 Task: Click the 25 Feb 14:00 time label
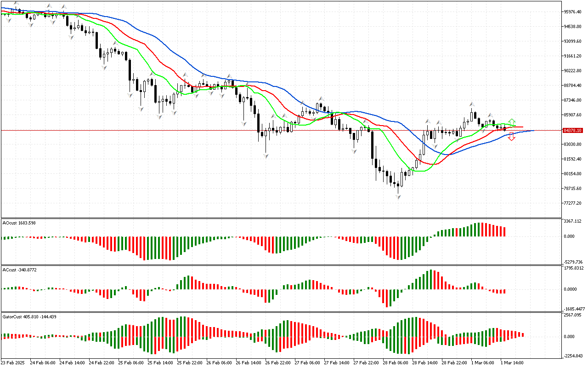click(x=160, y=363)
